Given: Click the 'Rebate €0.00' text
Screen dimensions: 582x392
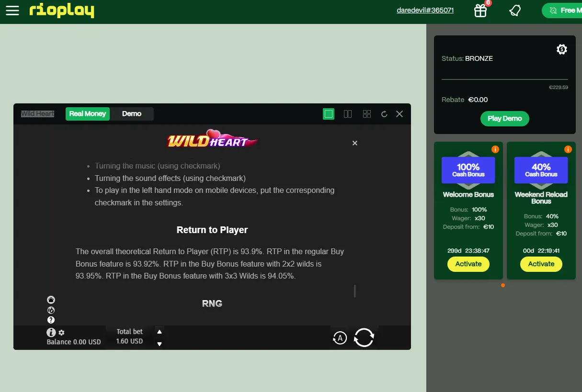Looking at the screenshot, I should pyautogui.click(x=465, y=100).
